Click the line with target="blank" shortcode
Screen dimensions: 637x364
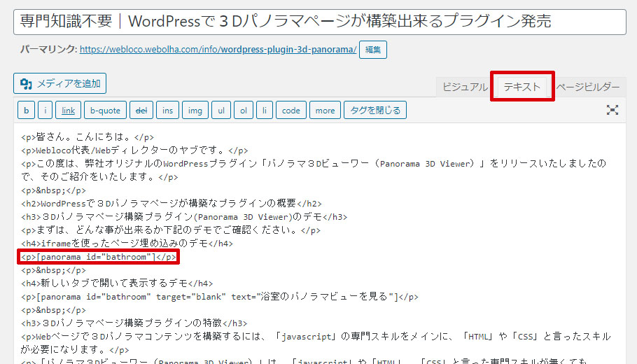coord(219,297)
